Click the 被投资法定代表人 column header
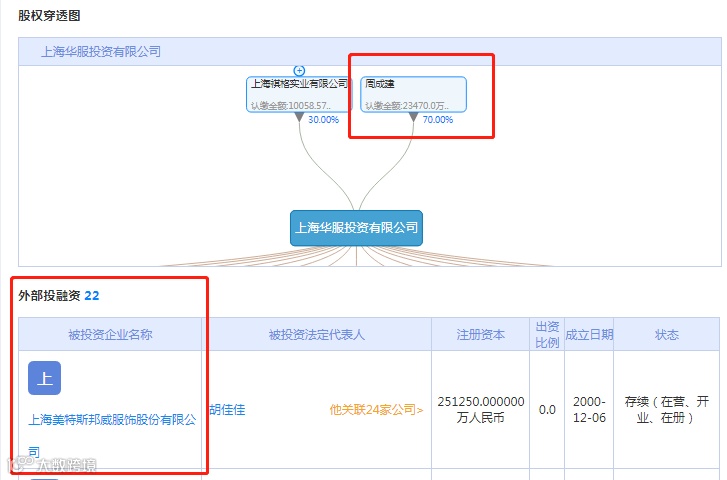 point(317,334)
